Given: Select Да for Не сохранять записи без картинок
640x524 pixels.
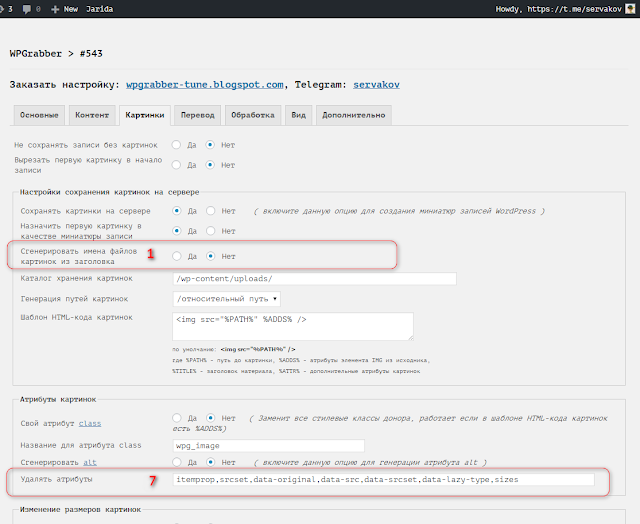Looking at the screenshot, I should [176, 145].
